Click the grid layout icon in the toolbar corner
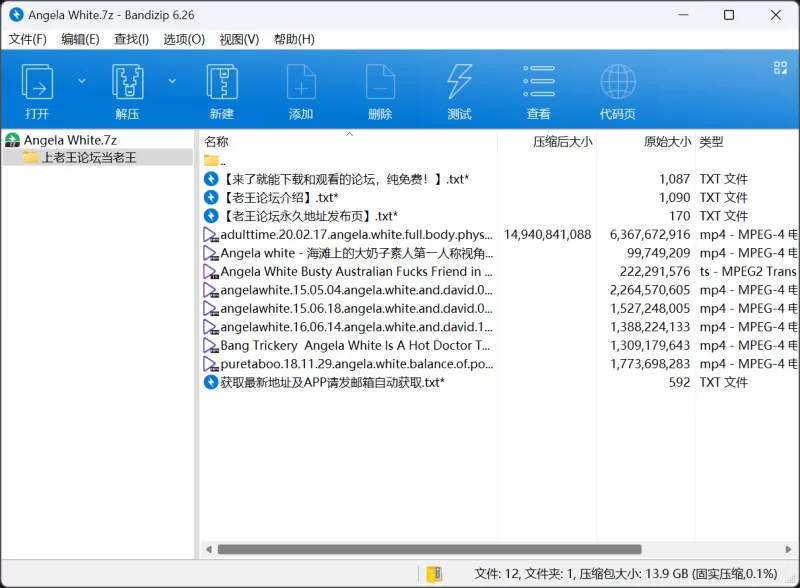Viewport: 800px width, 588px height. coord(780,68)
